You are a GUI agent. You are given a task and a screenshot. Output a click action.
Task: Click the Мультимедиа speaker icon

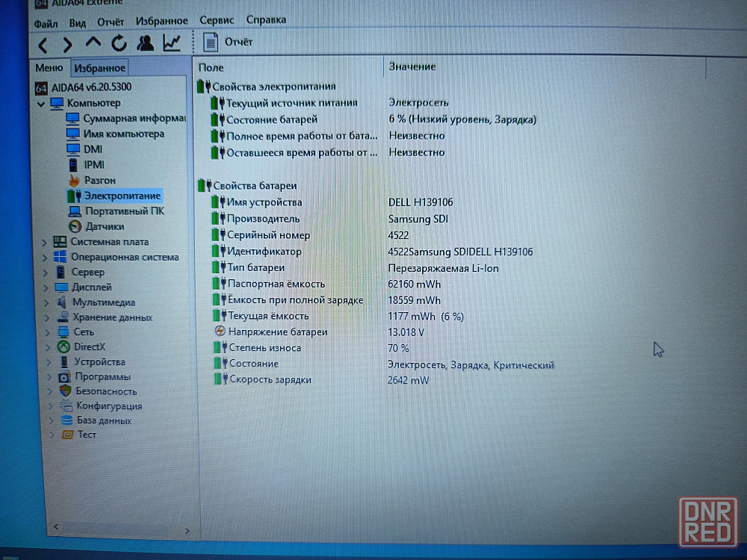62,302
